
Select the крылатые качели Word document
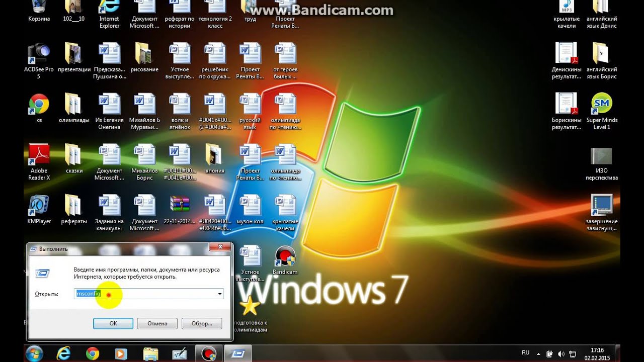pyautogui.click(x=285, y=213)
